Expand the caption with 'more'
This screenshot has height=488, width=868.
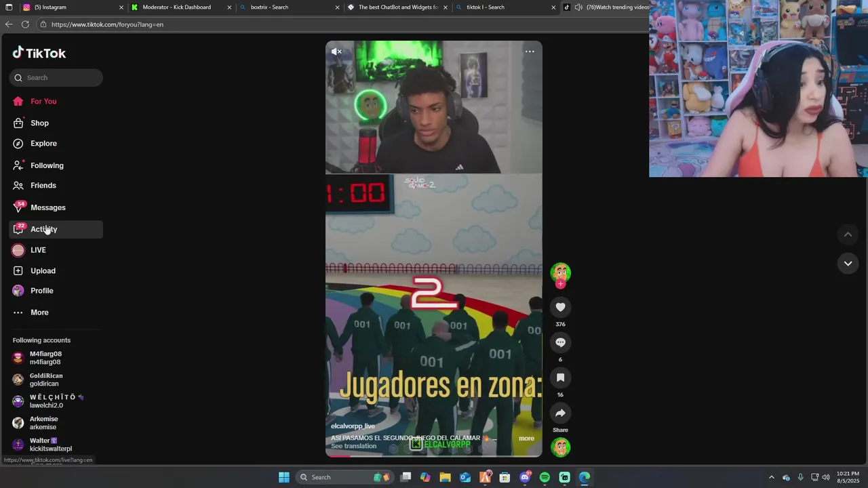tap(526, 439)
